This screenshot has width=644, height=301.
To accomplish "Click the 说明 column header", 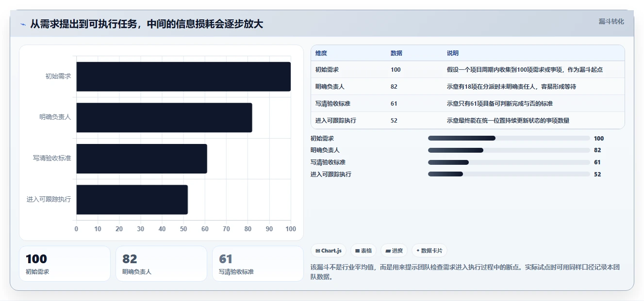I will point(453,53).
